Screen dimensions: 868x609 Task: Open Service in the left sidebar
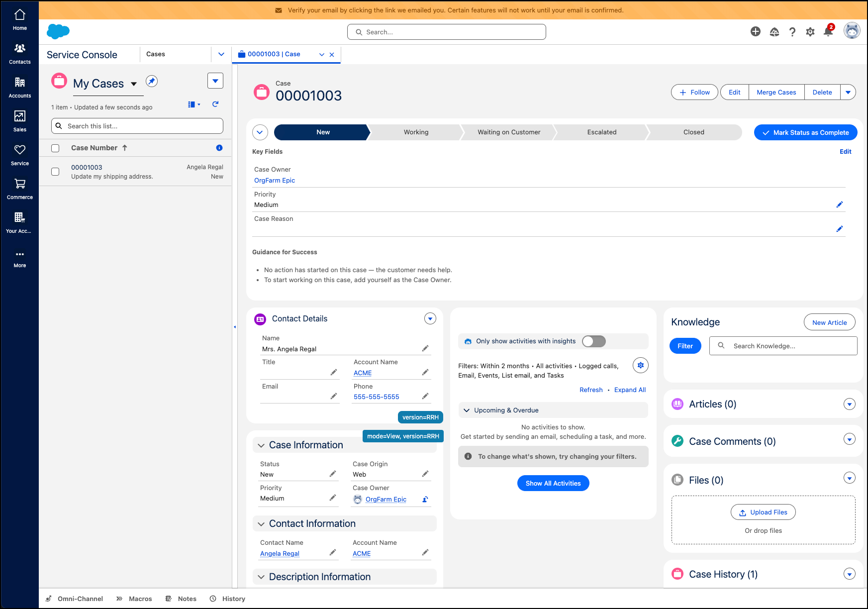pos(20,155)
